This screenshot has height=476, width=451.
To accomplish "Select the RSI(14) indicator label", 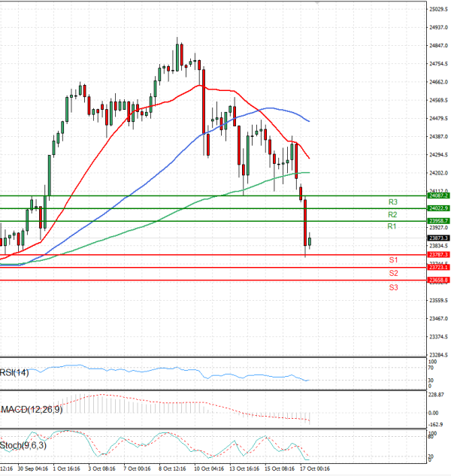I will point(14,371).
